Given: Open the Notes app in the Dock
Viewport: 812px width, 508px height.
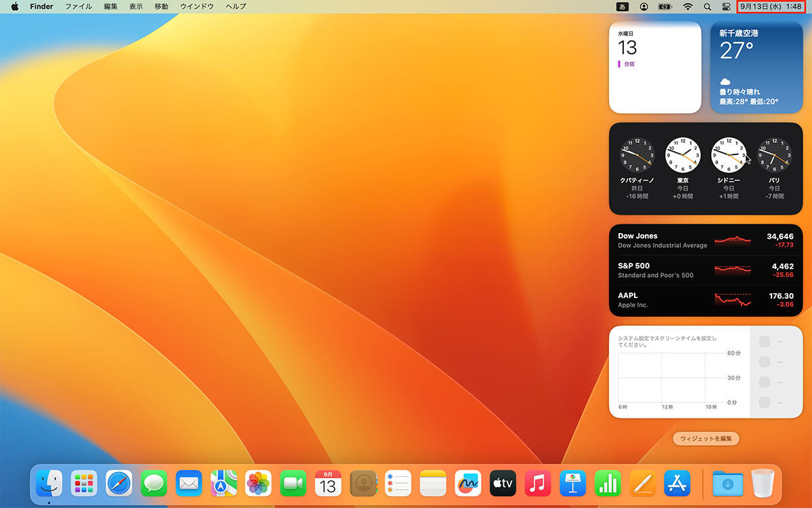Looking at the screenshot, I should (x=433, y=484).
